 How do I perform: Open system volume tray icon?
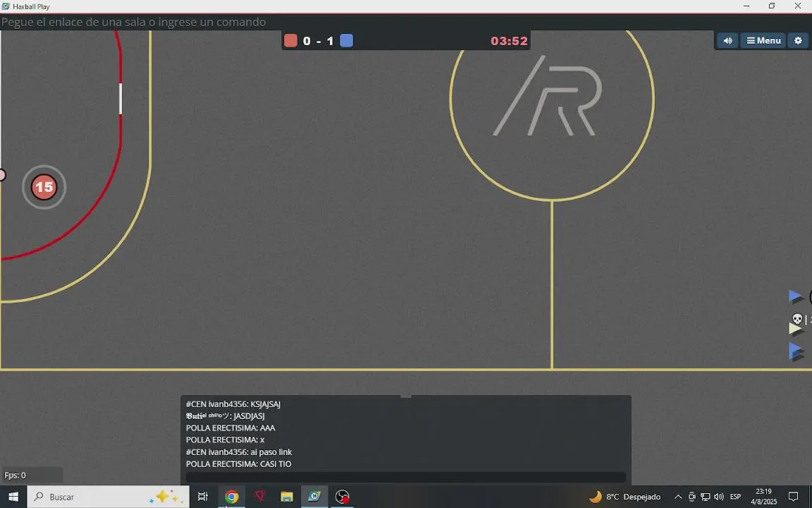(719, 497)
